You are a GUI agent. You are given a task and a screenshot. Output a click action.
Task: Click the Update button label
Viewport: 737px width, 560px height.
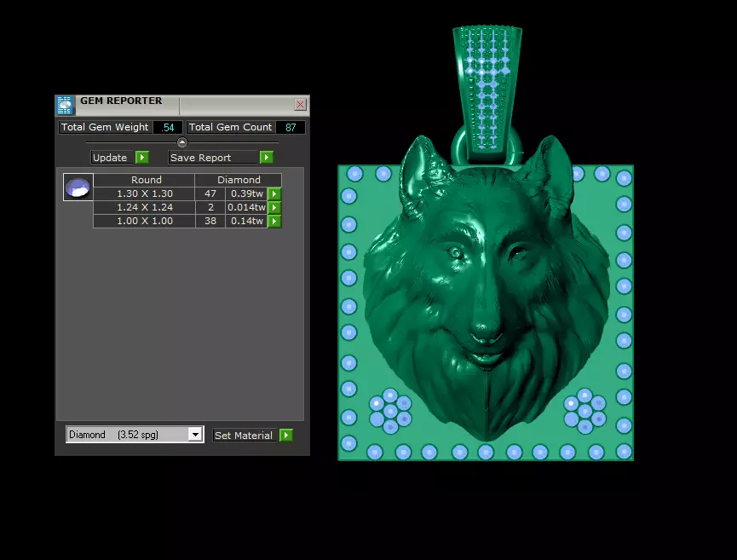(110, 158)
